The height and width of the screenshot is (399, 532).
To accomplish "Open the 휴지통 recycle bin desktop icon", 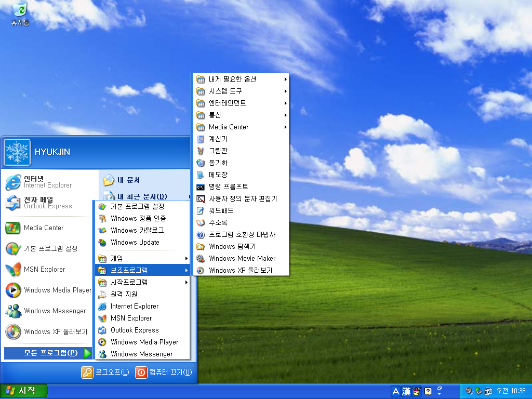I will (x=20, y=14).
